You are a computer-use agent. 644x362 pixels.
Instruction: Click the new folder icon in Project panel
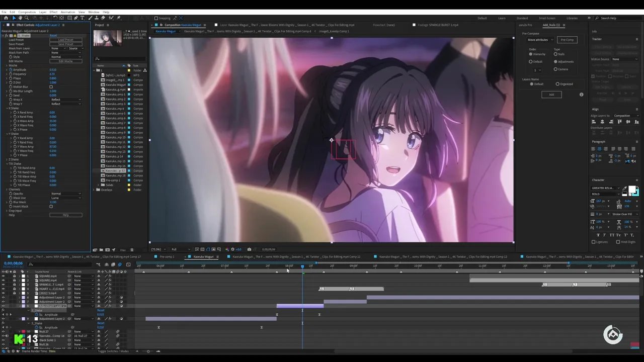[101, 249]
